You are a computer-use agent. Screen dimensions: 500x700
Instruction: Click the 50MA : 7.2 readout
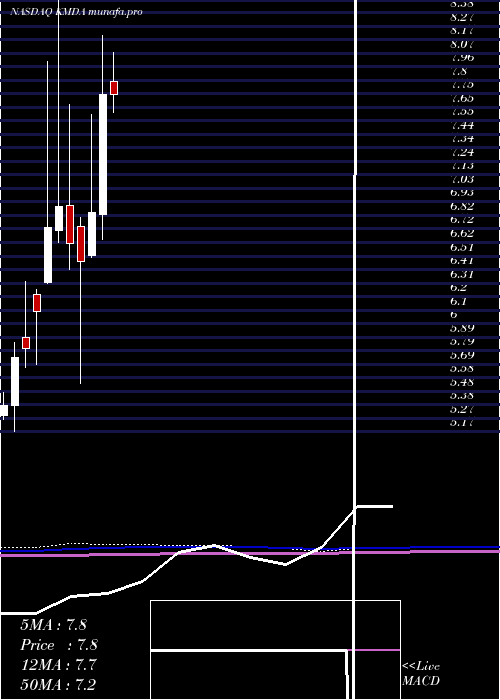58,684
